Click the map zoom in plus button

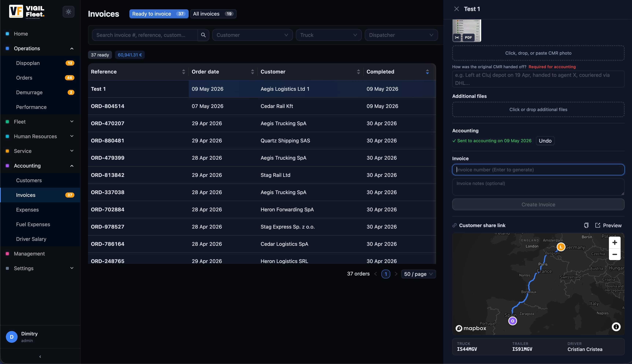pos(615,242)
